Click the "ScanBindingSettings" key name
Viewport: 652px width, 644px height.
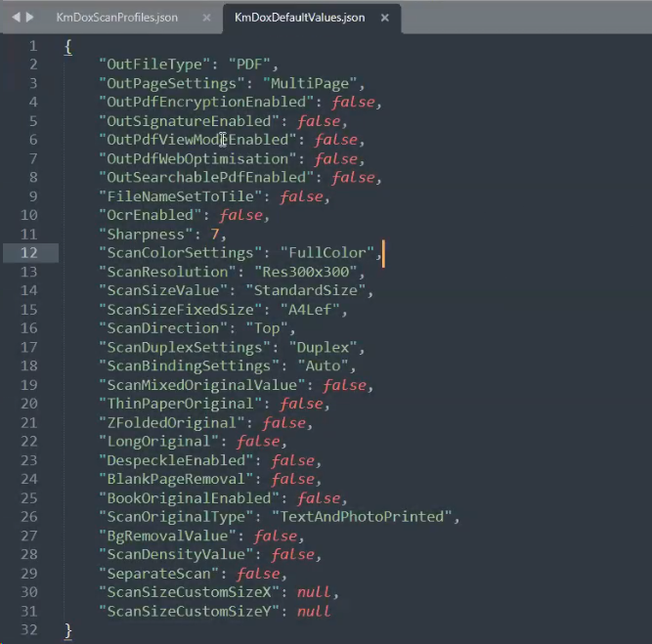185,366
